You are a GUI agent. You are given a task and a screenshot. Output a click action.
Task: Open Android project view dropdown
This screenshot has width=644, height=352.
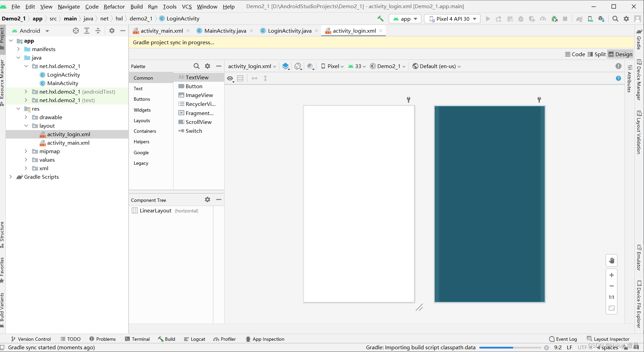click(x=31, y=31)
